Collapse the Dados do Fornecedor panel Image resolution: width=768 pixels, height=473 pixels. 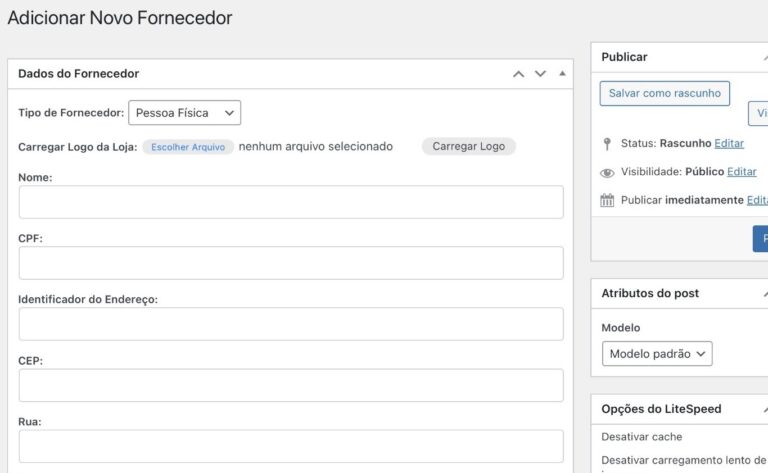tap(562, 74)
